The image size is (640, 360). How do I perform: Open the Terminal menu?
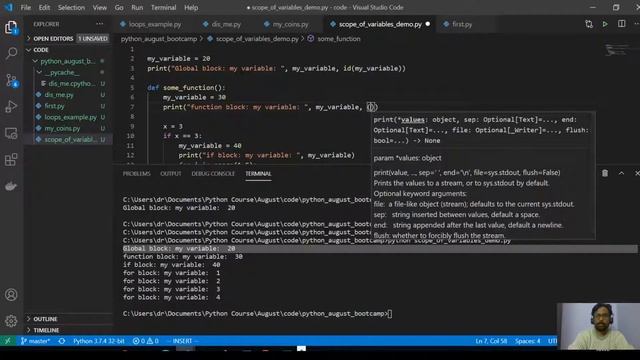pyautogui.click(x=163, y=7)
